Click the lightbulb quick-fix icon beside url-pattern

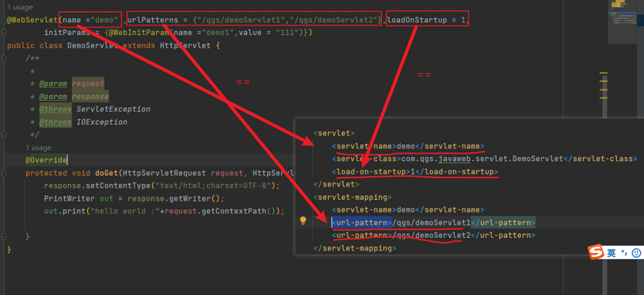point(303,221)
